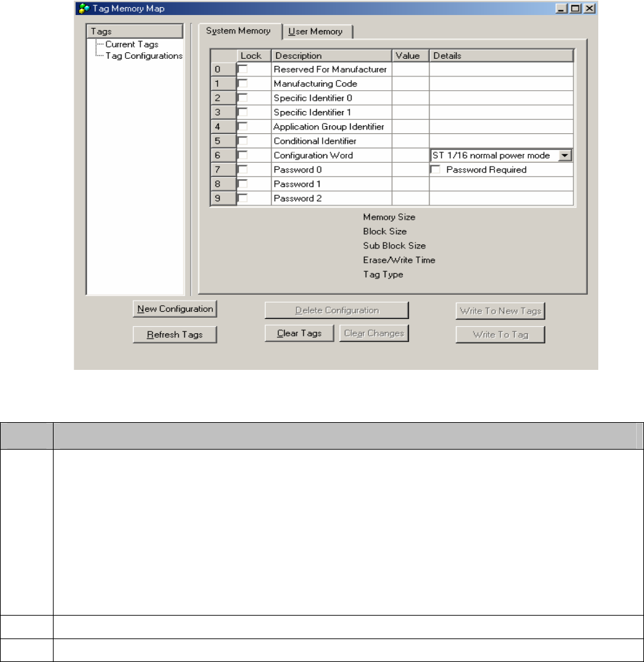
Task: Click the Value cell for Manufacturing Code
Action: click(411, 84)
